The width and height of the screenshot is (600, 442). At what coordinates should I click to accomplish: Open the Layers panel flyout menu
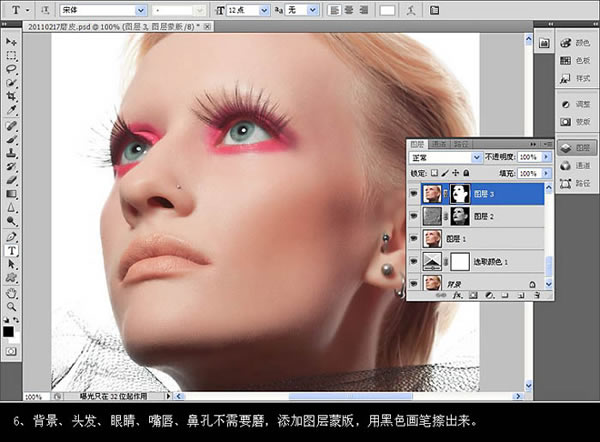click(547, 144)
